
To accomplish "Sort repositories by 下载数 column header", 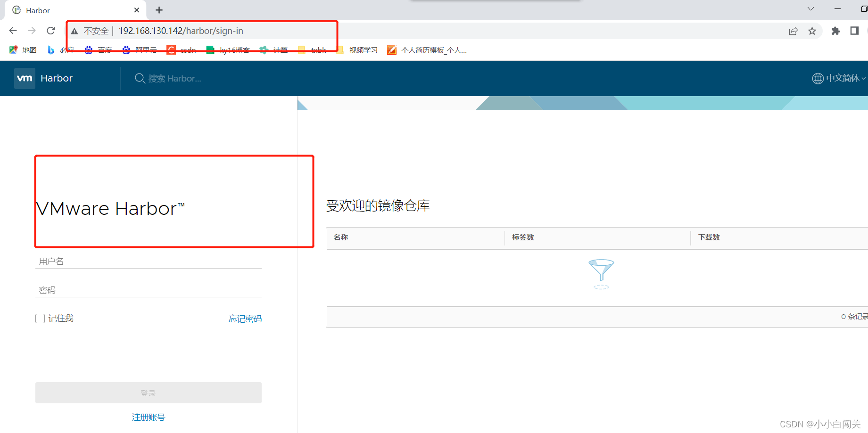I will [x=709, y=237].
